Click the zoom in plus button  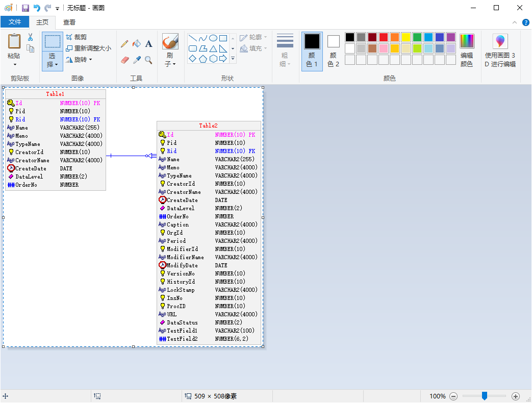point(515,396)
